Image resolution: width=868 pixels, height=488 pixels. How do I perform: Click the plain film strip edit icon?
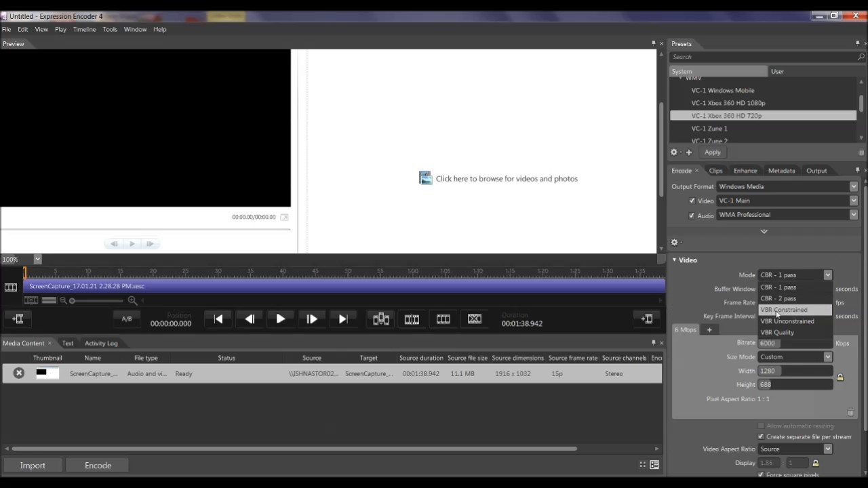(x=443, y=319)
